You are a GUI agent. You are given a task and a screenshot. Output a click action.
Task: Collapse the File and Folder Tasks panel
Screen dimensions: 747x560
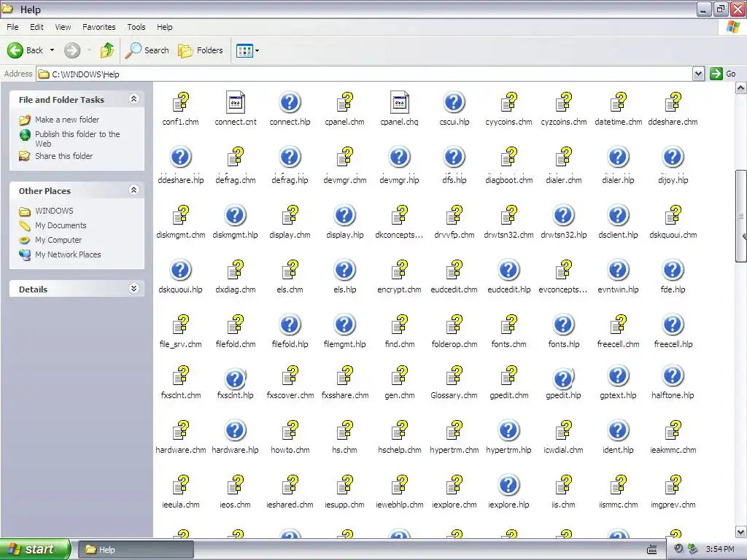click(x=134, y=98)
